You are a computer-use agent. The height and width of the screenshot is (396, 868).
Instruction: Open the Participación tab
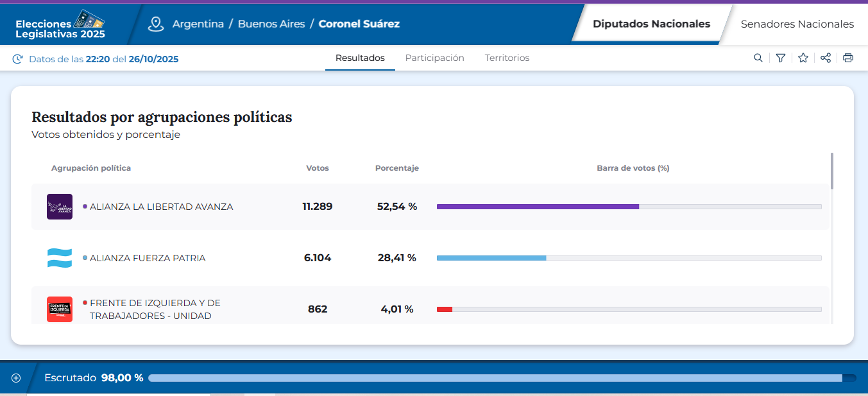click(434, 58)
